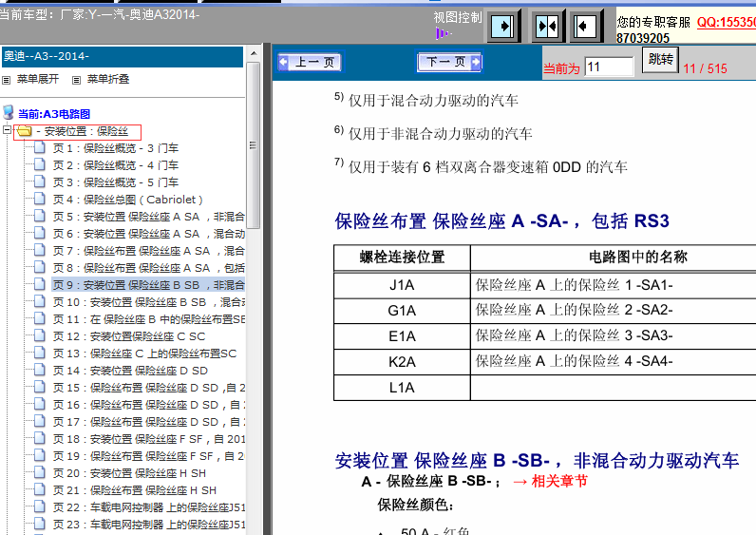Click the page icon of 页 1
The image size is (756, 535).
pyautogui.click(x=40, y=147)
